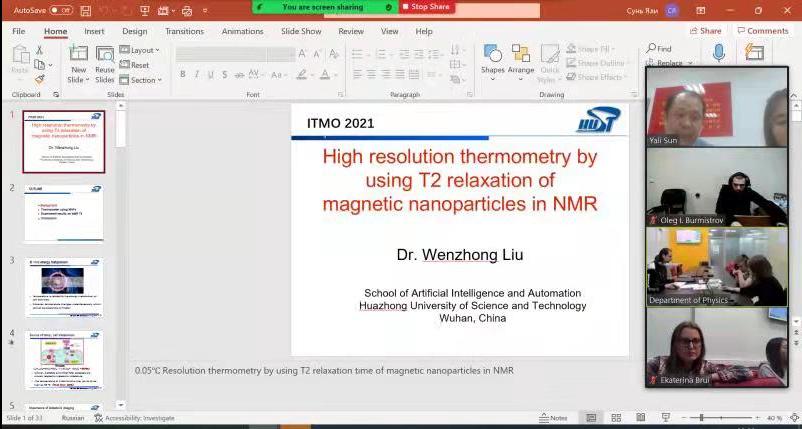The height and width of the screenshot is (429, 802).
Task: Open the Transitions tab
Action: (x=184, y=31)
